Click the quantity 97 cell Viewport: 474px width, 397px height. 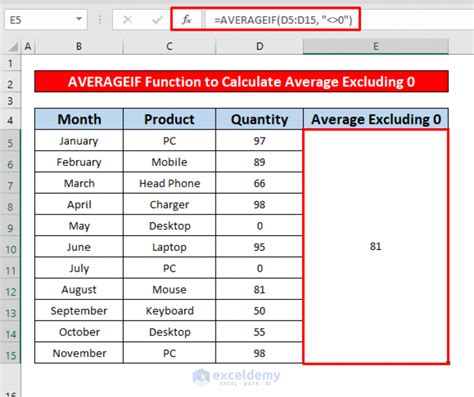[259, 141]
